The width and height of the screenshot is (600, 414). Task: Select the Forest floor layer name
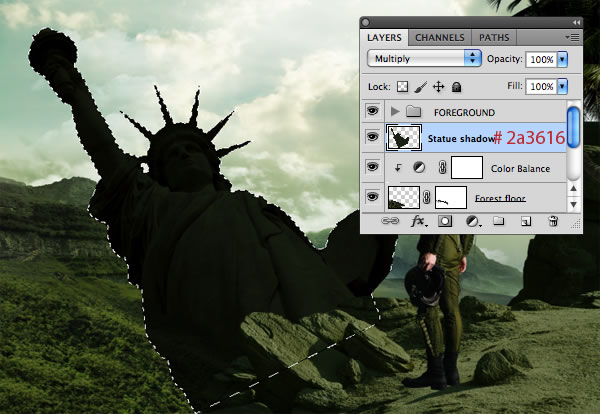click(500, 198)
